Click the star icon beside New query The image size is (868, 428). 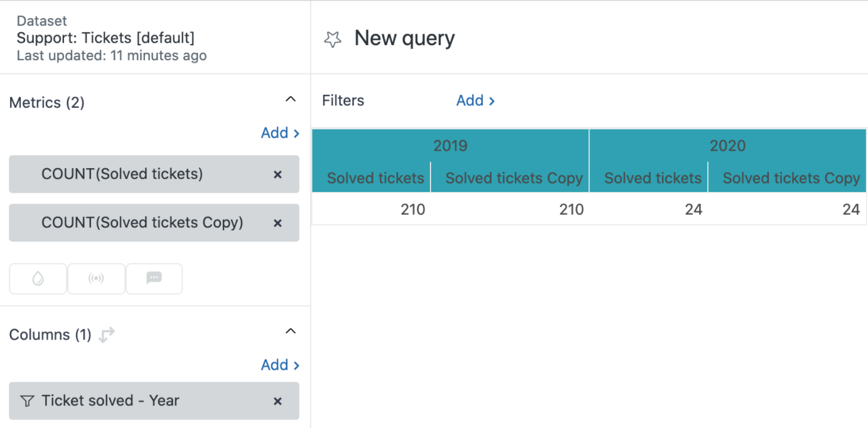coord(332,40)
